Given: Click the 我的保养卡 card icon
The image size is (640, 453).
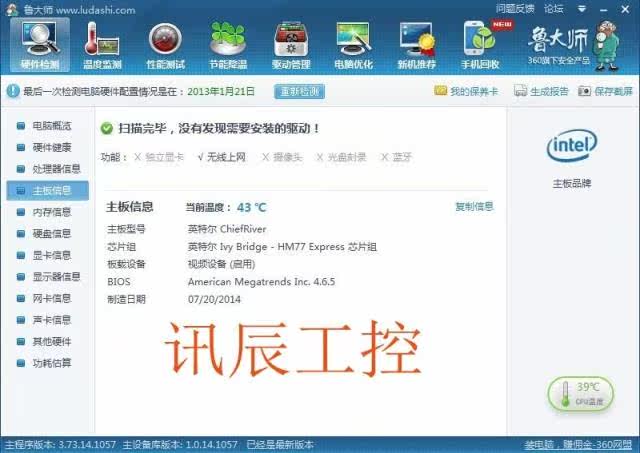Looking at the screenshot, I should (440, 91).
